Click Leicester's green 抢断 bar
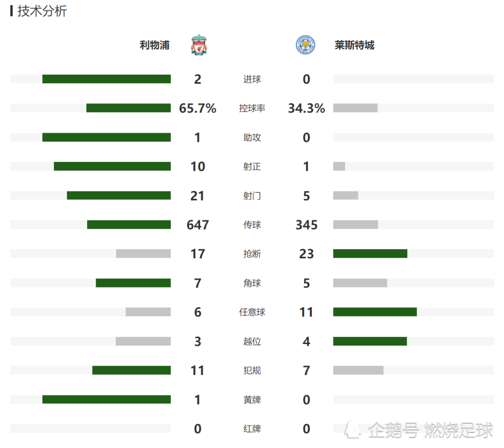The width and height of the screenshot is (504, 448). pos(370,254)
